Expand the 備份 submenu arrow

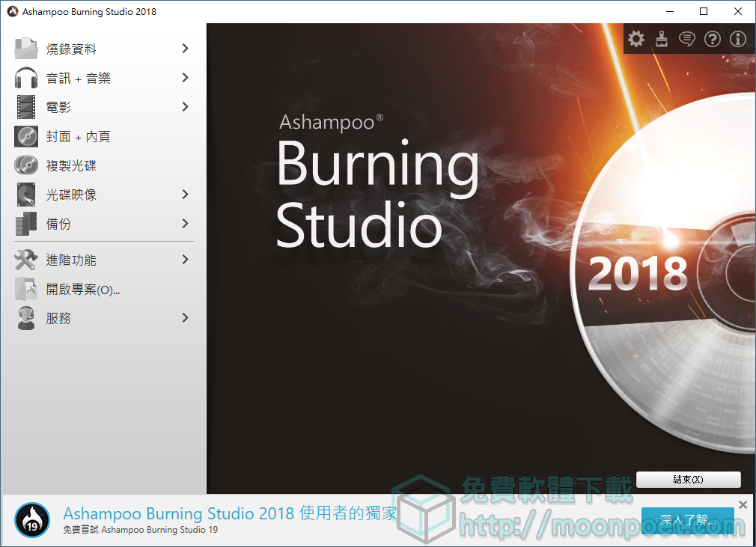[184, 223]
